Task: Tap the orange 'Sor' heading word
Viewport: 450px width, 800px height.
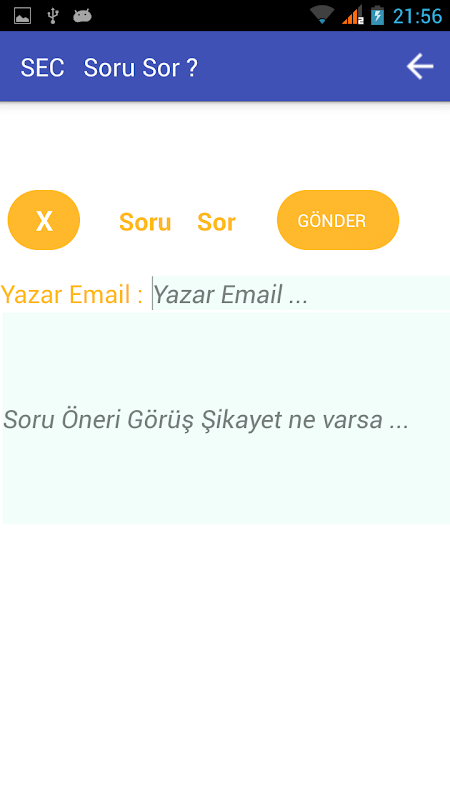Action: [216, 222]
